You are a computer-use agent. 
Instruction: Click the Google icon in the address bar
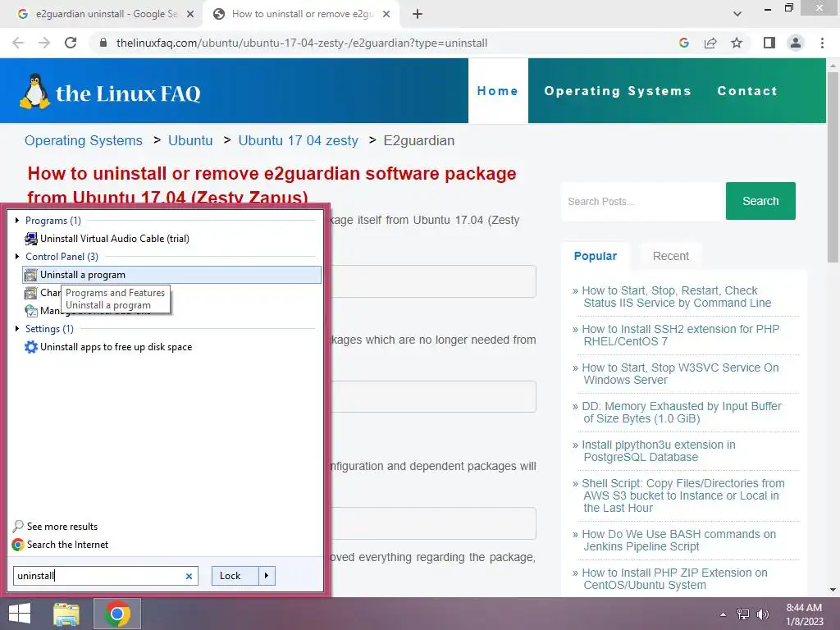click(683, 43)
